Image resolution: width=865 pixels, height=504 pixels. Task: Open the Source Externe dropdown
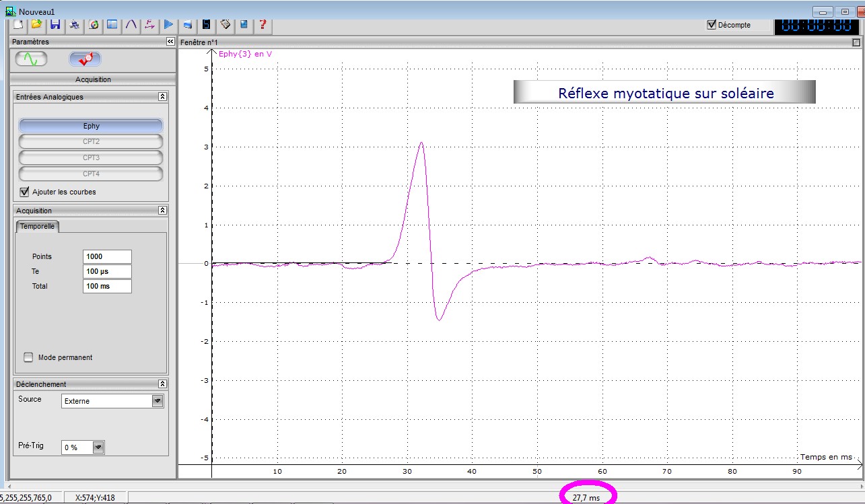112,401
